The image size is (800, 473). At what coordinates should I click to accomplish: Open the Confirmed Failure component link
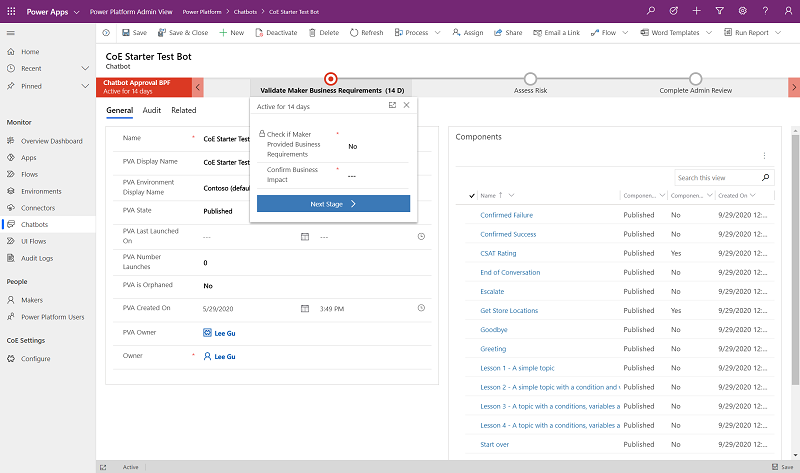(x=506, y=215)
